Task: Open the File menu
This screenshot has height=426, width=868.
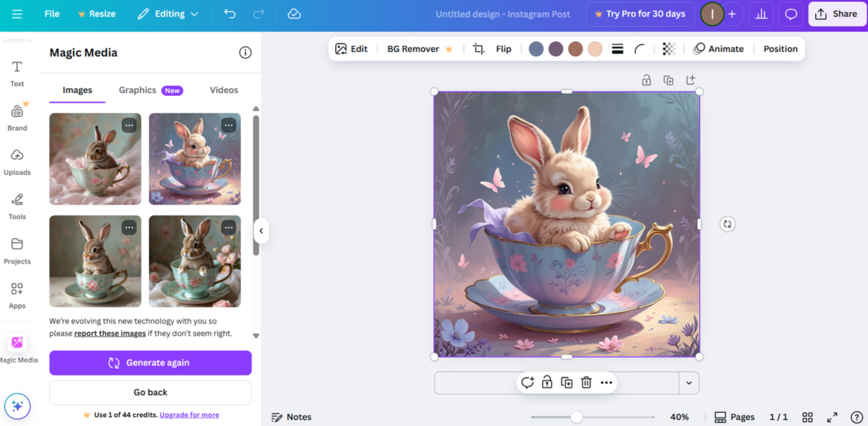Action: (x=52, y=14)
